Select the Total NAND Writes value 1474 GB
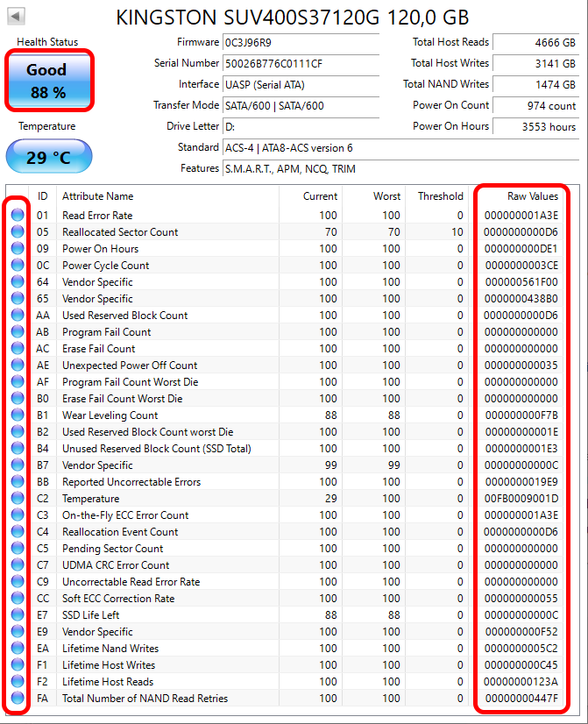The height and width of the screenshot is (724, 588). pos(535,84)
